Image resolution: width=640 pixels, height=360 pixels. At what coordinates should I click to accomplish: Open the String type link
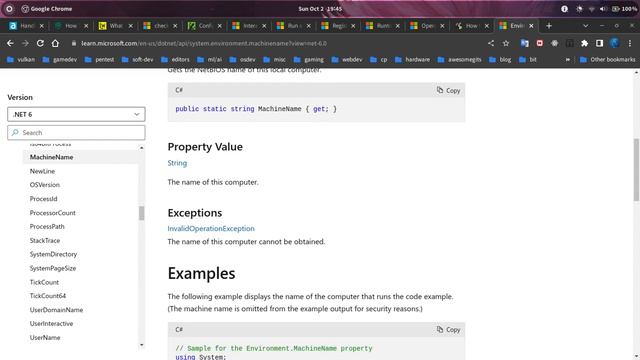tap(177, 163)
